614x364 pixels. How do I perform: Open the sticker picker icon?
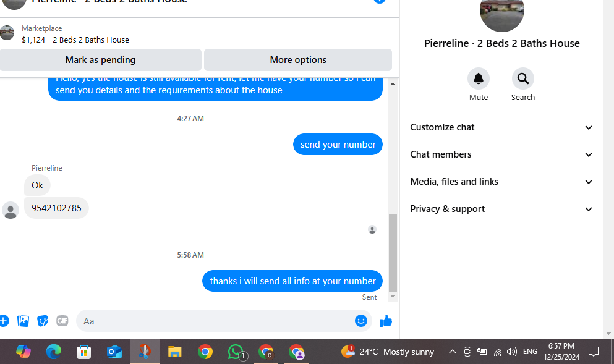pos(43,321)
